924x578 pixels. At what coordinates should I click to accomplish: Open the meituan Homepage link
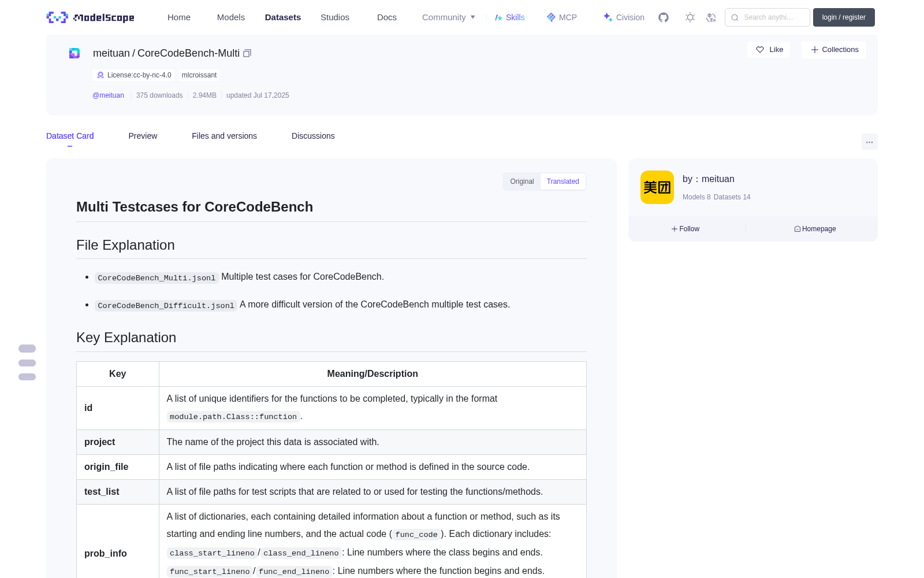point(815,229)
